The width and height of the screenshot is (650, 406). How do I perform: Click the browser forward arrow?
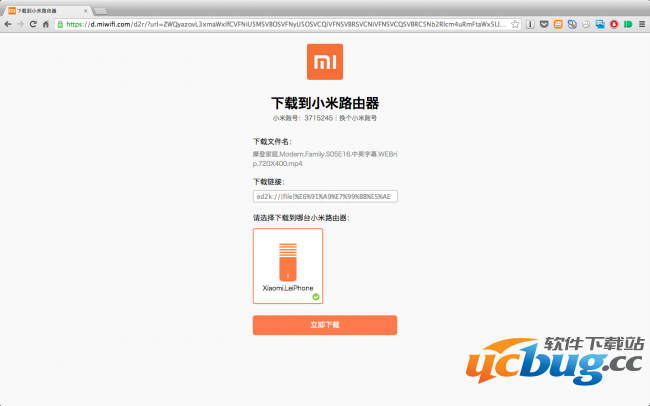tap(20, 23)
